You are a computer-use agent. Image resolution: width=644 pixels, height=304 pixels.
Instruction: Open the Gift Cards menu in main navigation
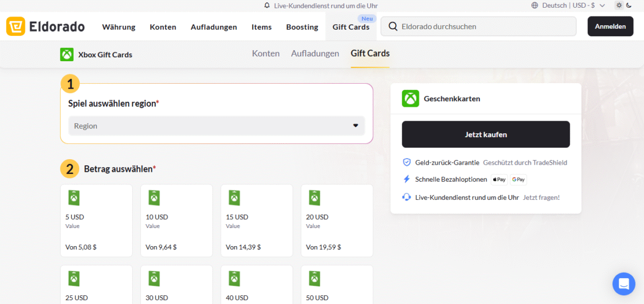(x=351, y=27)
